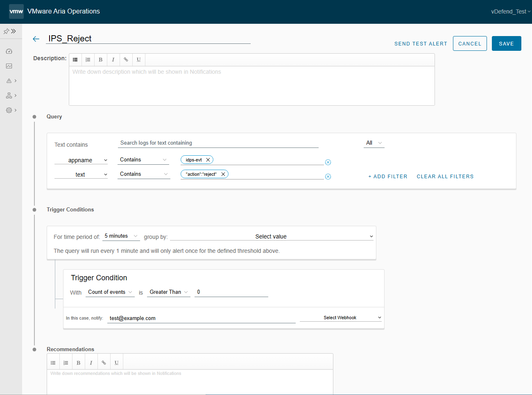532x395 pixels.
Task: Toggle italic in Recommendations toolbar
Action: point(91,363)
